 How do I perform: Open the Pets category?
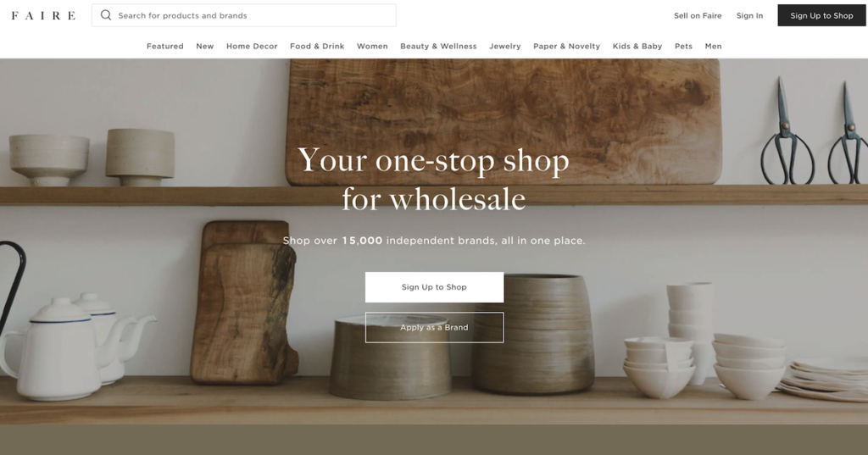pos(684,46)
